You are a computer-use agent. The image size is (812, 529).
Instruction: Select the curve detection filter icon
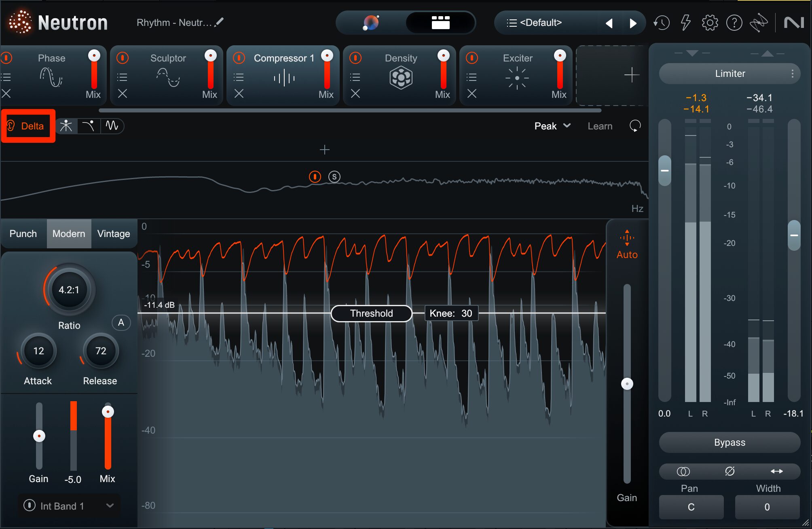click(x=88, y=126)
